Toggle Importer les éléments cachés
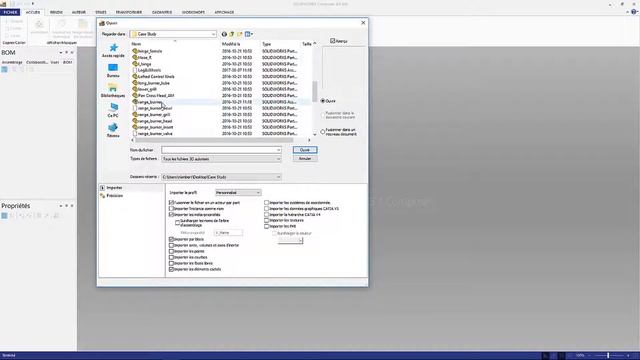The image size is (640, 360). (171, 269)
